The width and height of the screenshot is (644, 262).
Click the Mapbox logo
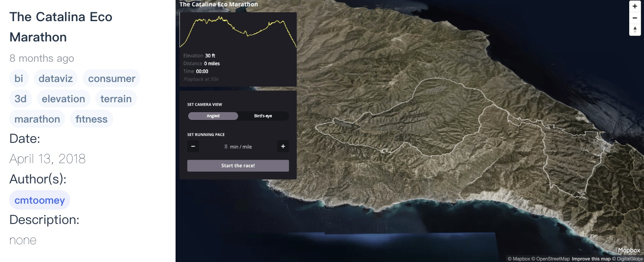[628, 250]
